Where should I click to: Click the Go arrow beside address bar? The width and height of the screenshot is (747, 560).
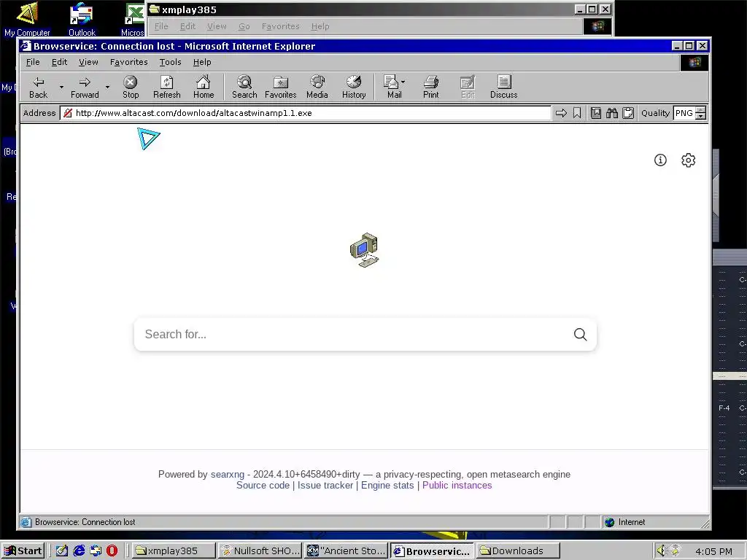[561, 113]
